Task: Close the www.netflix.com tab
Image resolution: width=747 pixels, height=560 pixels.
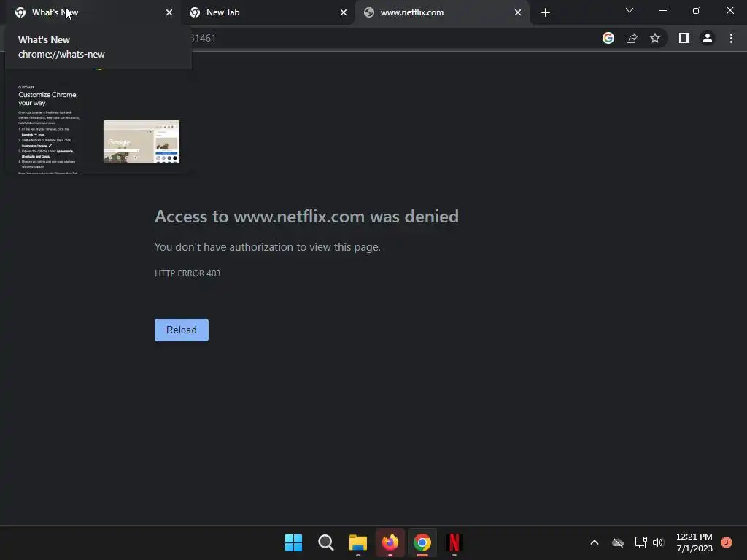Action: pos(518,12)
